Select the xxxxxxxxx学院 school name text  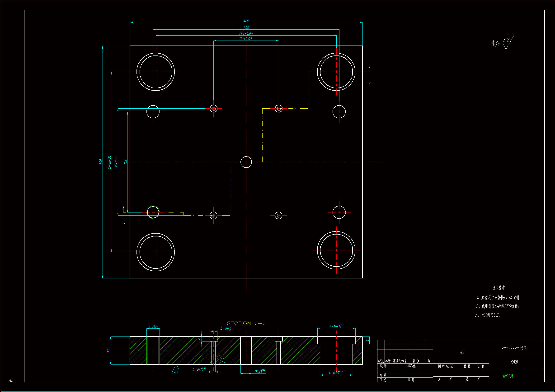click(514, 348)
